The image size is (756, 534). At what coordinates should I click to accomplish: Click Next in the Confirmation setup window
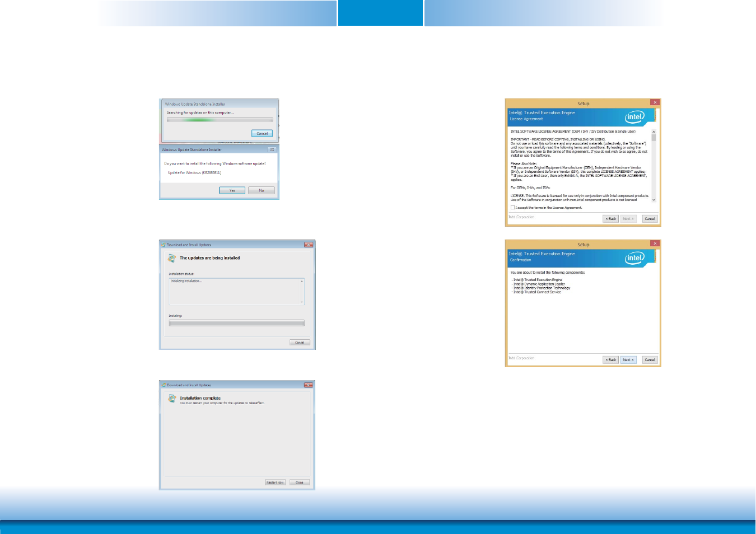coord(628,359)
